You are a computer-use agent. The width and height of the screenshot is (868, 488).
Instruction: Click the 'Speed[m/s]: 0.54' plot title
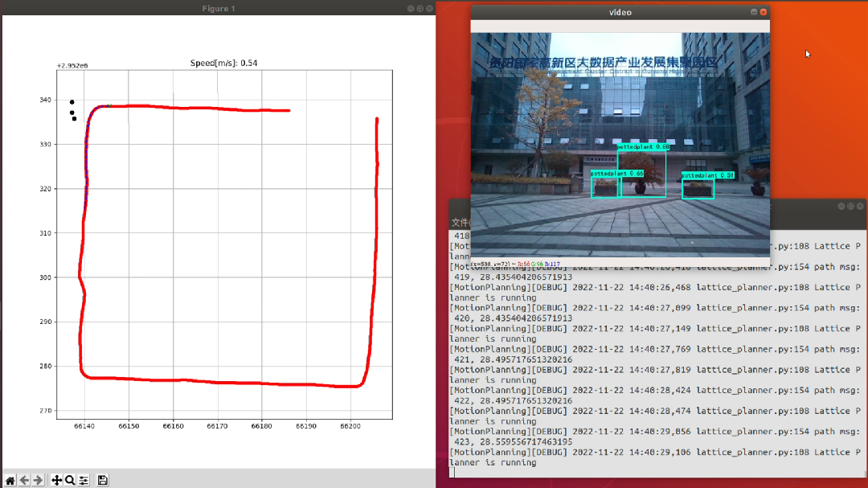tap(223, 64)
